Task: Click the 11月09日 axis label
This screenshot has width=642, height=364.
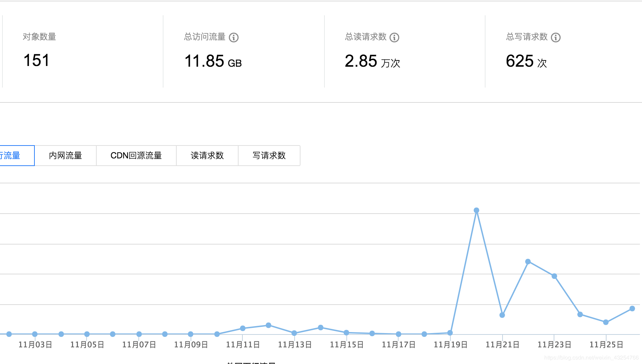Action: (191, 345)
